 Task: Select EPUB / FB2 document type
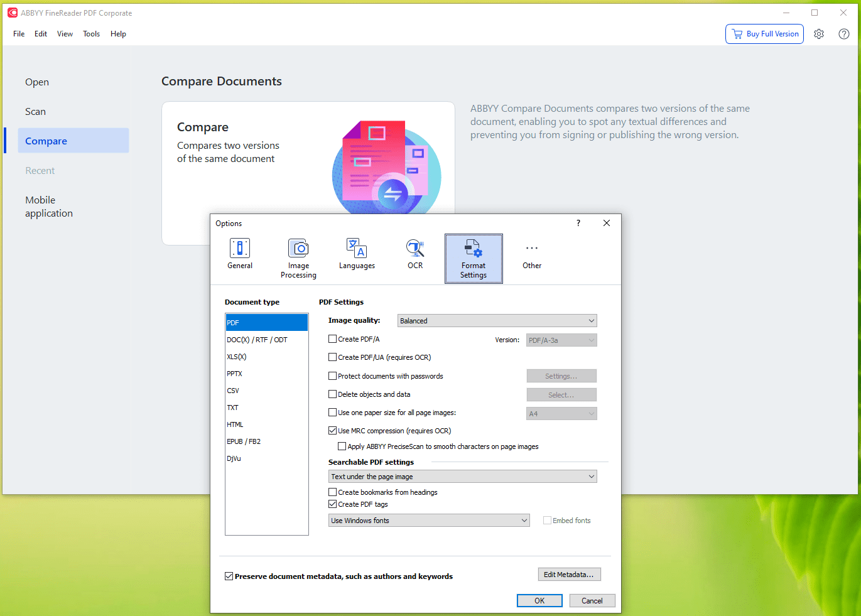pyautogui.click(x=267, y=441)
